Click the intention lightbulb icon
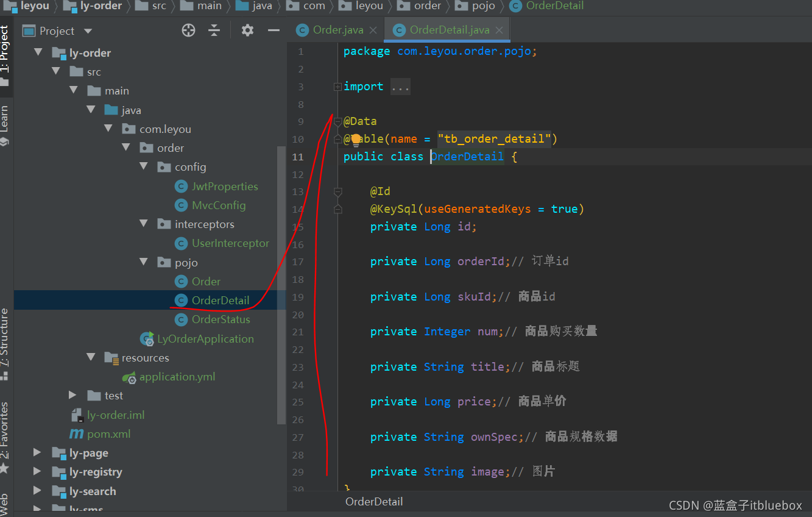This screenshot has width=812, height=517. pos(356,140)
